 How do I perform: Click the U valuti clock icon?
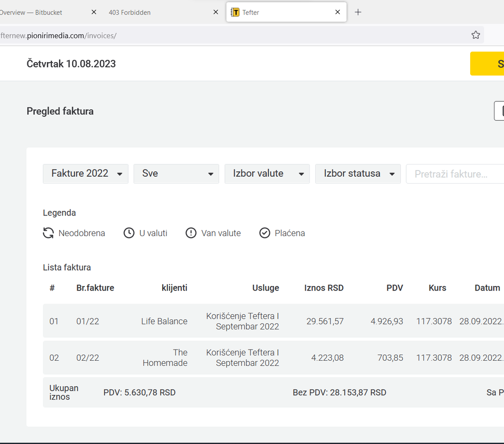point(129,233)
